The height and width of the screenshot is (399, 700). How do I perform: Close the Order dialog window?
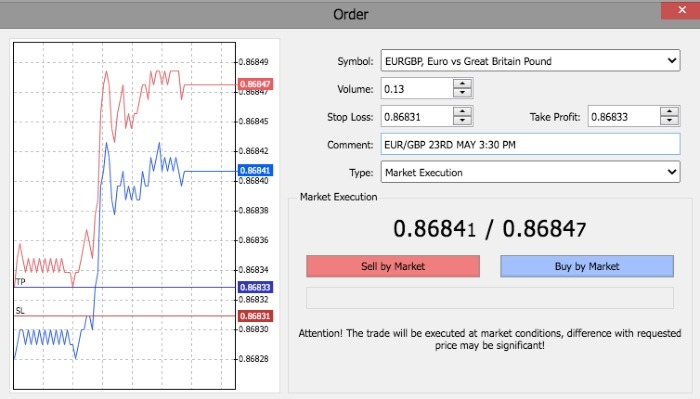click(682, 10)
